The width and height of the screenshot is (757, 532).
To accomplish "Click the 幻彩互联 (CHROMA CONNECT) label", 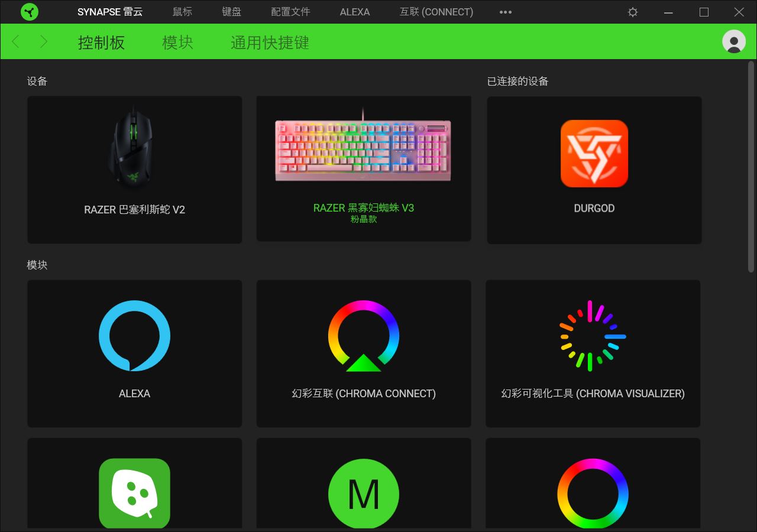I will pyautogui.click(x=364, y=394).
